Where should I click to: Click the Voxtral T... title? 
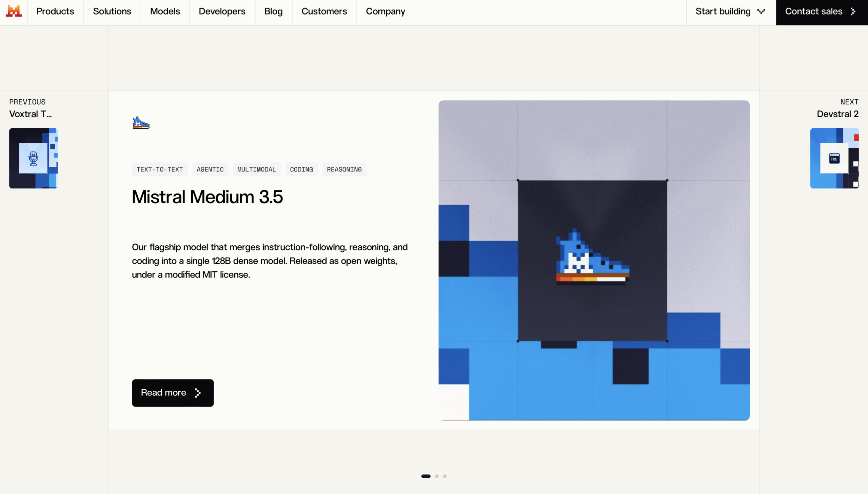click(x=30, y=114)
